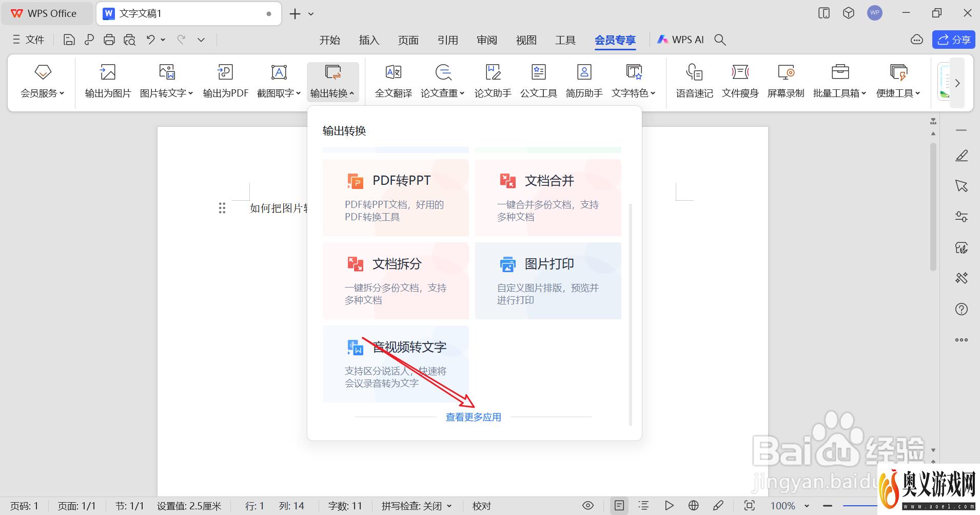Toggle the split window icon in title bar

click(824, 13)
